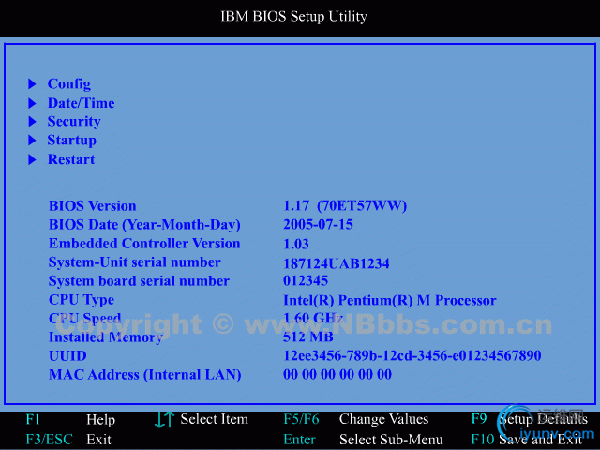Open the Config sub-menu

coord(69,84)
